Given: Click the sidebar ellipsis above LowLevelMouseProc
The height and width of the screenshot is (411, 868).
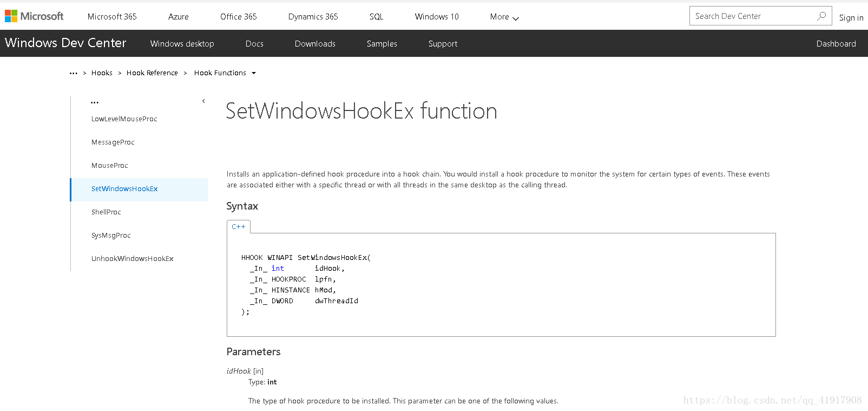Looking at the screenshot, I should [95, 102].
